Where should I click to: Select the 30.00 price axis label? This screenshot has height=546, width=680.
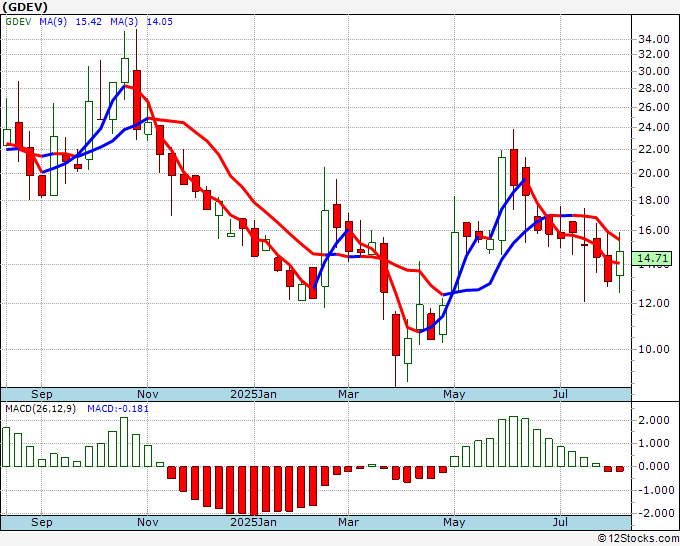[654, 71]
